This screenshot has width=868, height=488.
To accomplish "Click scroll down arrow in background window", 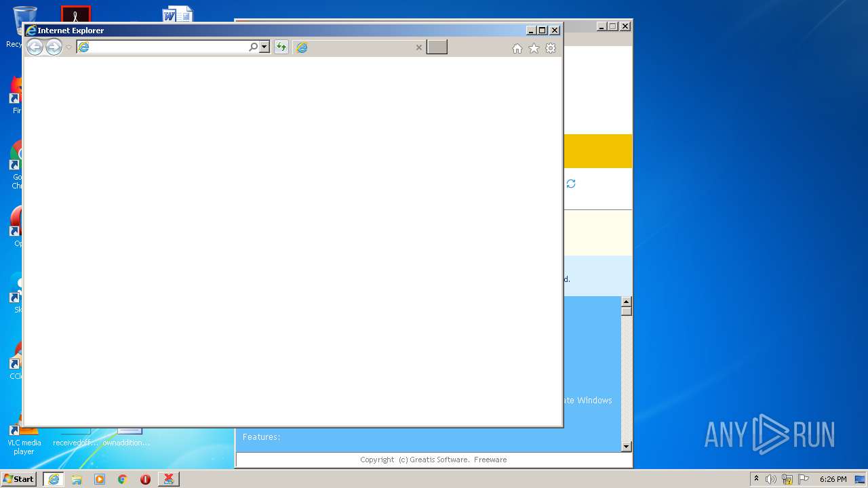I will coord(627,446).
